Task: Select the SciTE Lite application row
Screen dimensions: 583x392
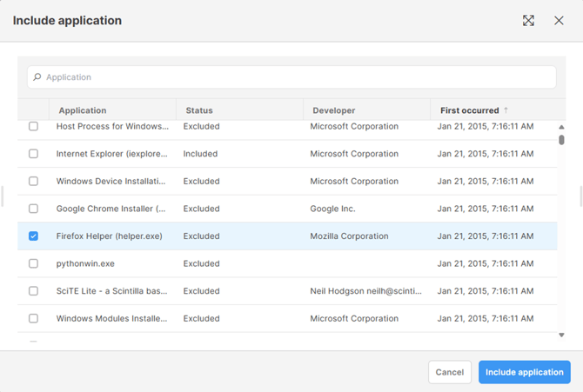Action: click(112, 291)
